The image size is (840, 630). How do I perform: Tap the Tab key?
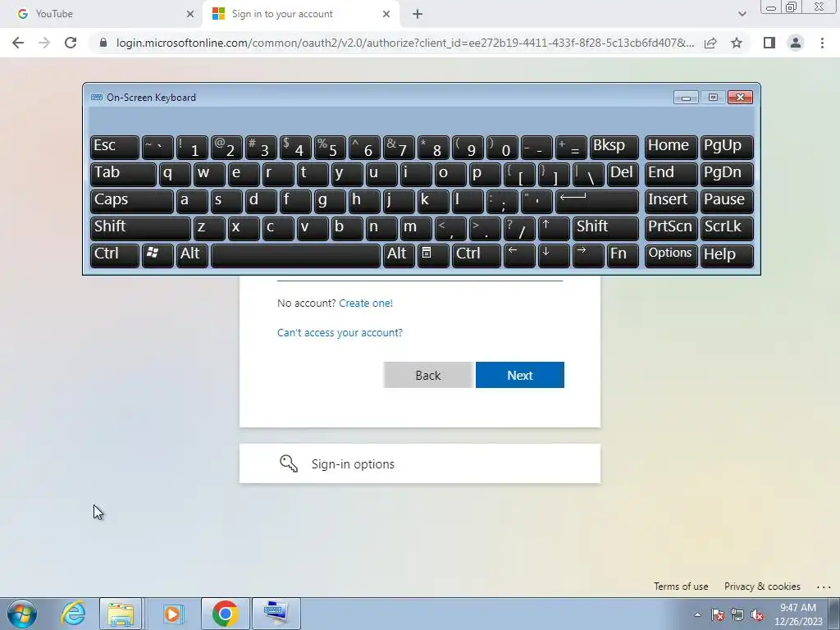pos(123,174)
